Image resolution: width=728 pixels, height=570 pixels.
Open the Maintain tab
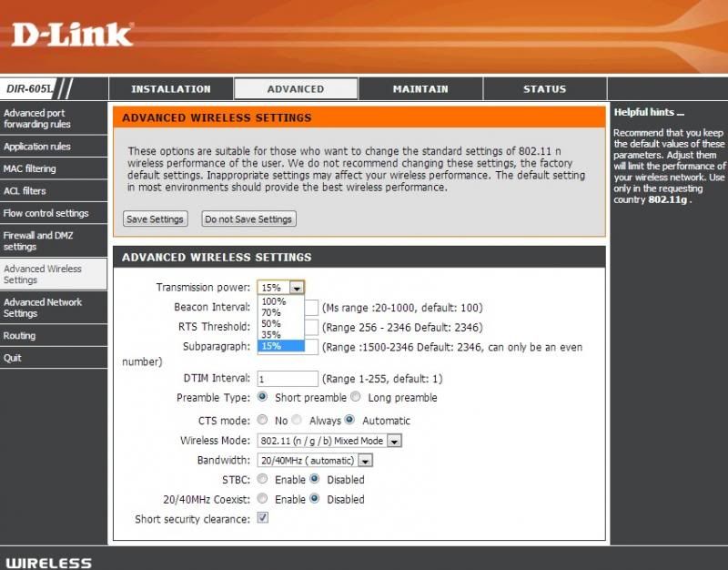pyautogui.click(x=420, y=89)
